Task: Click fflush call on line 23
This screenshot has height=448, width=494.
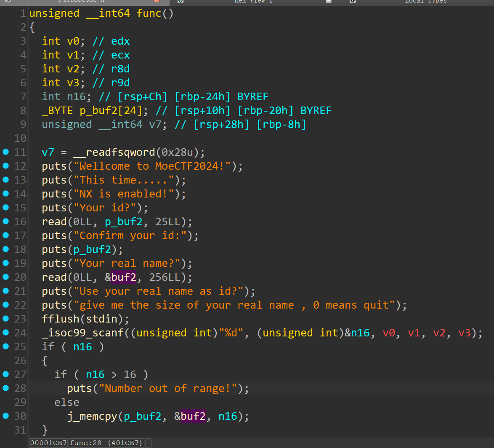Action: 61,318
